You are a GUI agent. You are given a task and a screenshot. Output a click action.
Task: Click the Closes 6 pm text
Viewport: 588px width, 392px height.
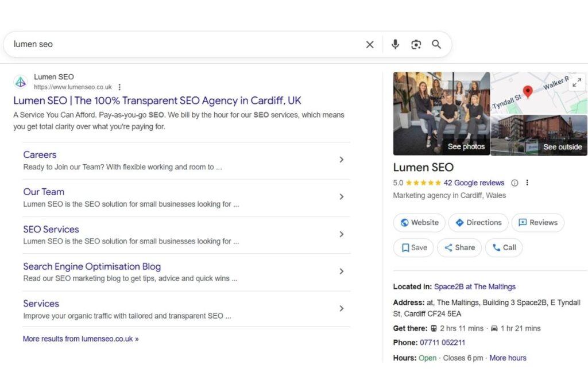[x=463, y=358]
